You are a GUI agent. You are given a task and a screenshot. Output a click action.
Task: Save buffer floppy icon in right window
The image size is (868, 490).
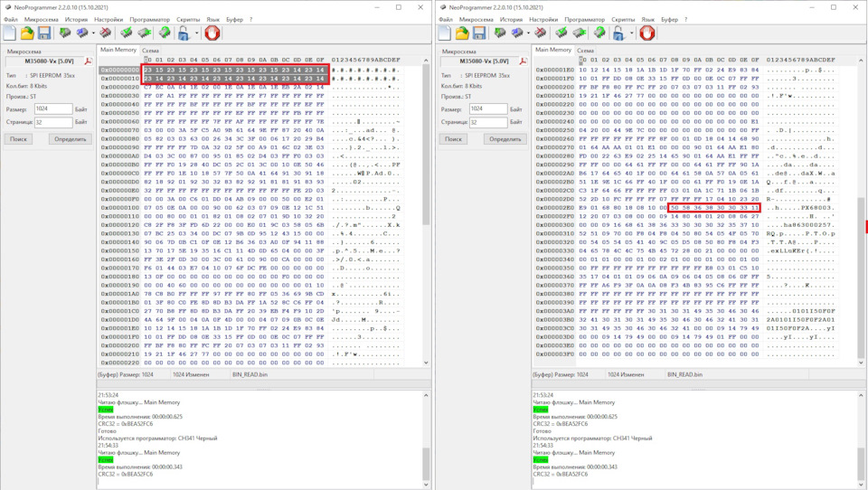(479, 33)
